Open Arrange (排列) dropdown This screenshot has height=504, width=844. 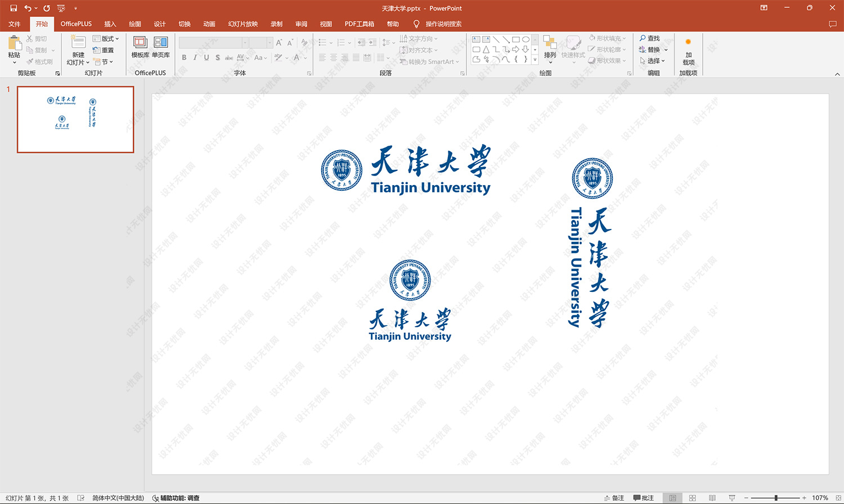550,49
